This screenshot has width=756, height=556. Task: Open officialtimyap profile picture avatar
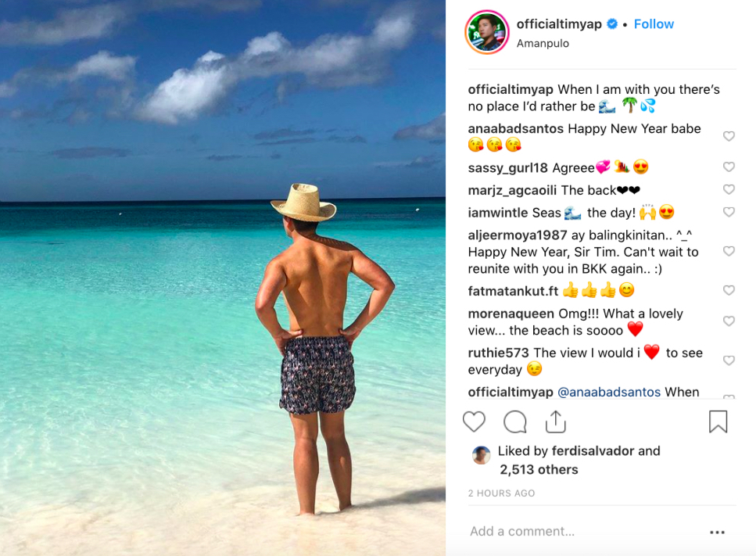[x=487, y=32]
